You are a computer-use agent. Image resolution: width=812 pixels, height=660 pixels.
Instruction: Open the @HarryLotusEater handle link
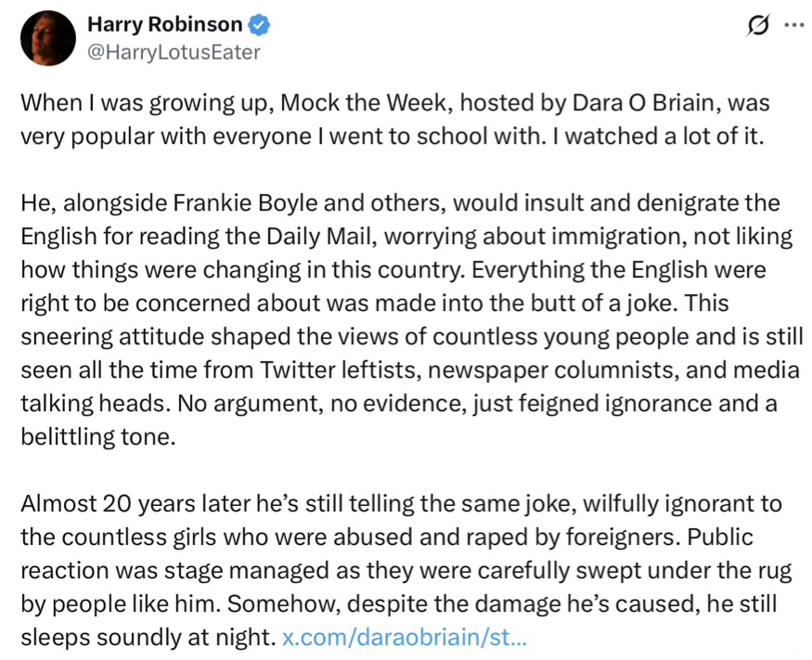[174, 52]
